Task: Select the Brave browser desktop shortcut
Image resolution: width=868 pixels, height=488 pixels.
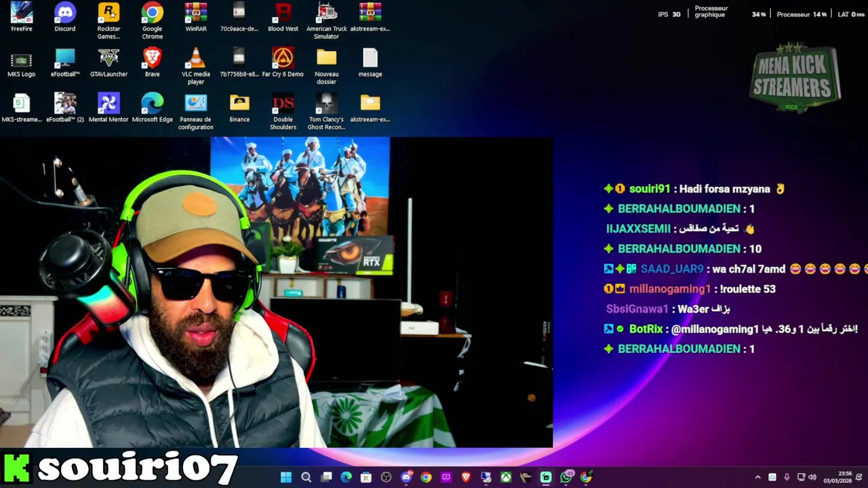Action: pos(152,63)
